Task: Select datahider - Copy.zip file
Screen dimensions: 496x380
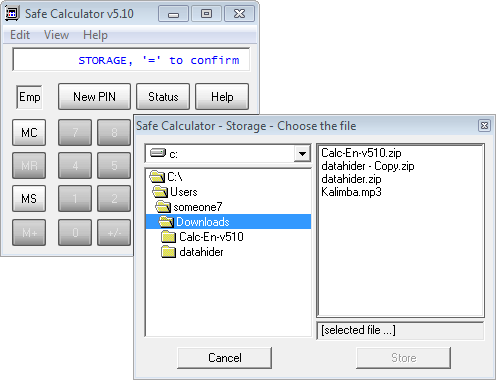Action: 368,166
